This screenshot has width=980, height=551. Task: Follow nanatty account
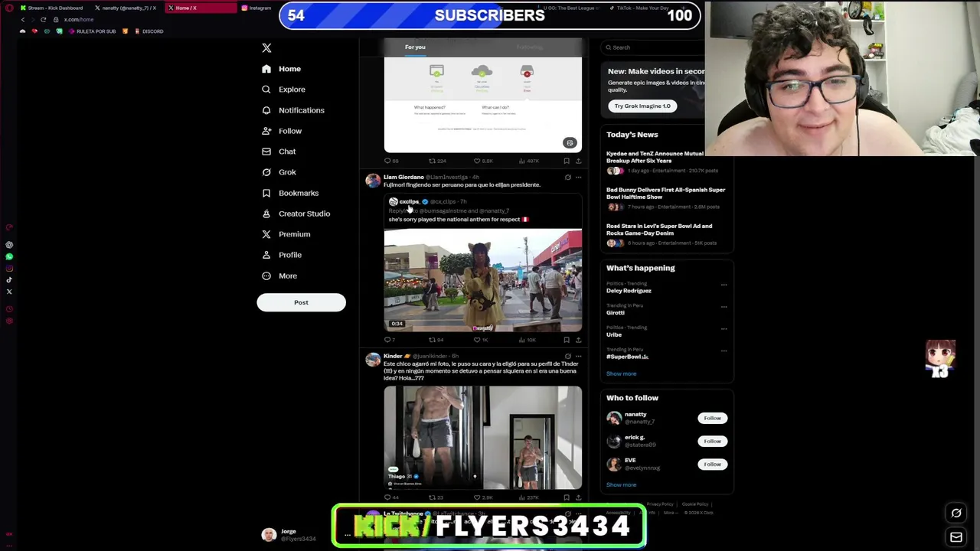pos(712,418)
